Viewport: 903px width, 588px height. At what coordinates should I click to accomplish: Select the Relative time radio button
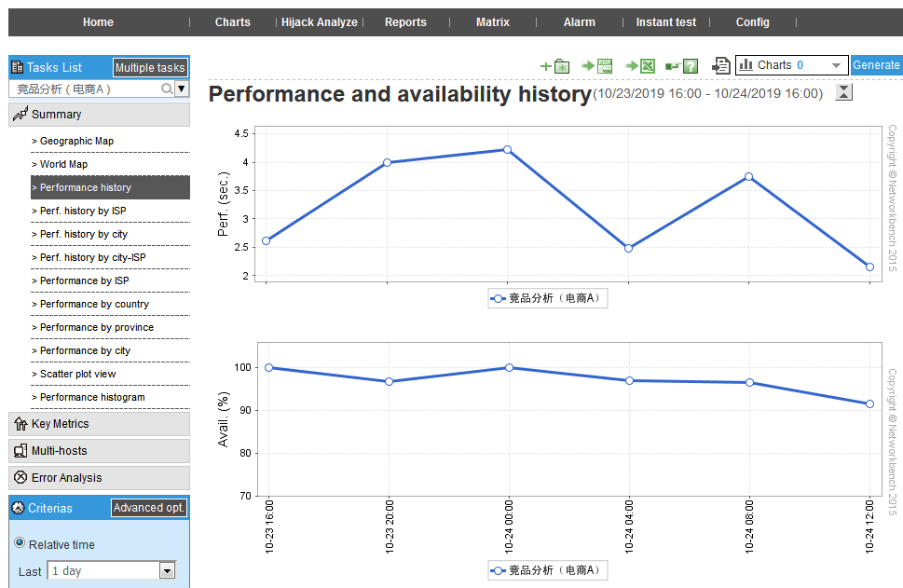pyautogui.click(x=20, y=544)
